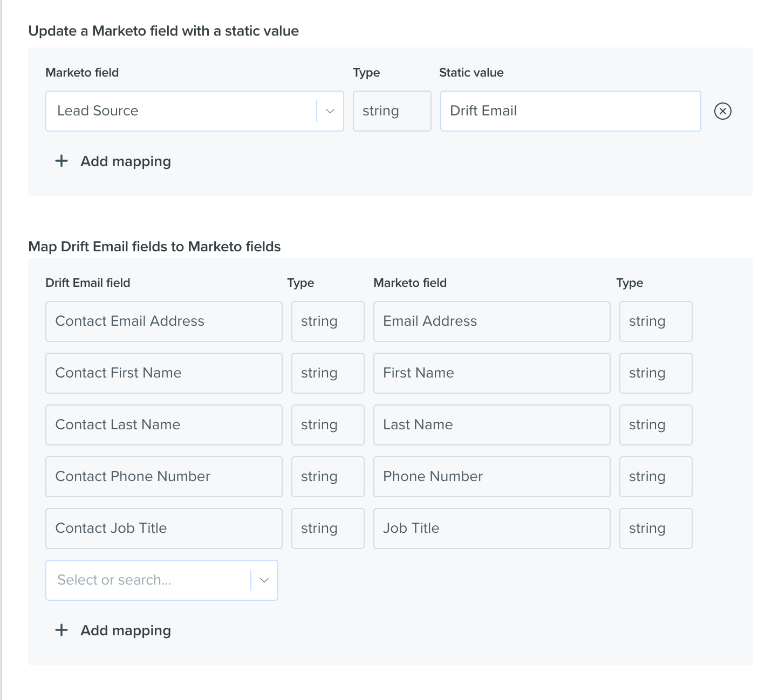
Task: Select the Contact Phone Number field
Action: coord(164,477)
